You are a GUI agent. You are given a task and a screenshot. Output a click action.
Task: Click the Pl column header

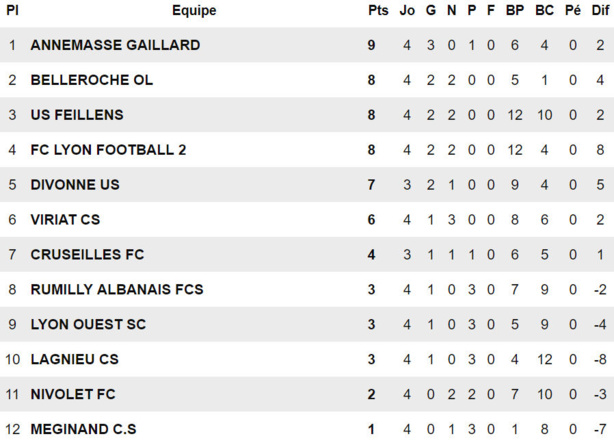coord(12,11)
